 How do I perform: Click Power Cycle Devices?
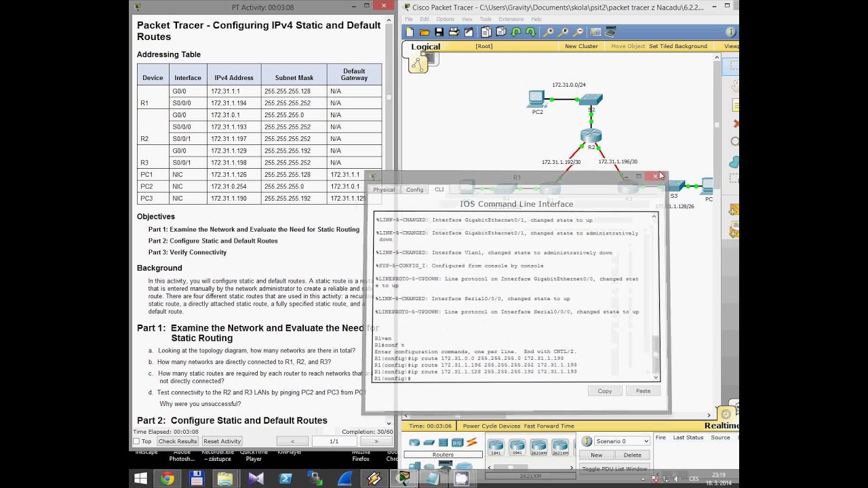click(492, 426)
